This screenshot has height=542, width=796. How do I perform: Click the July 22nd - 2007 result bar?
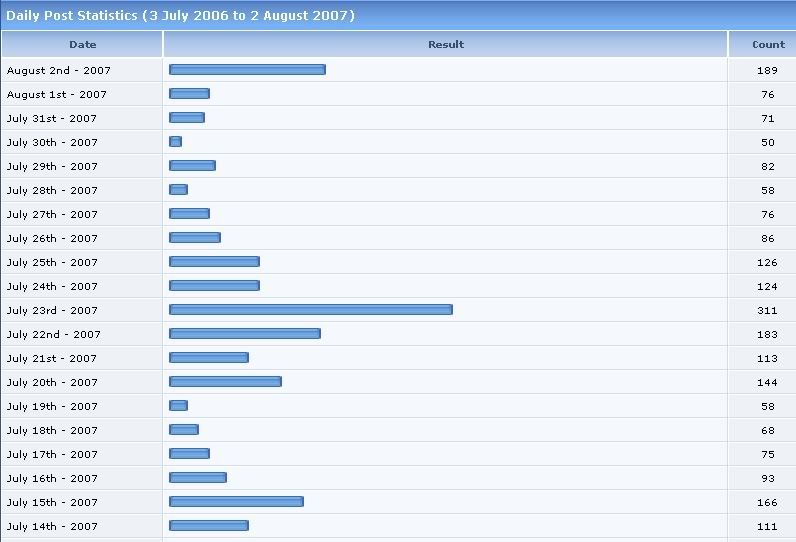pyautogui.click(x=245, y=334)
